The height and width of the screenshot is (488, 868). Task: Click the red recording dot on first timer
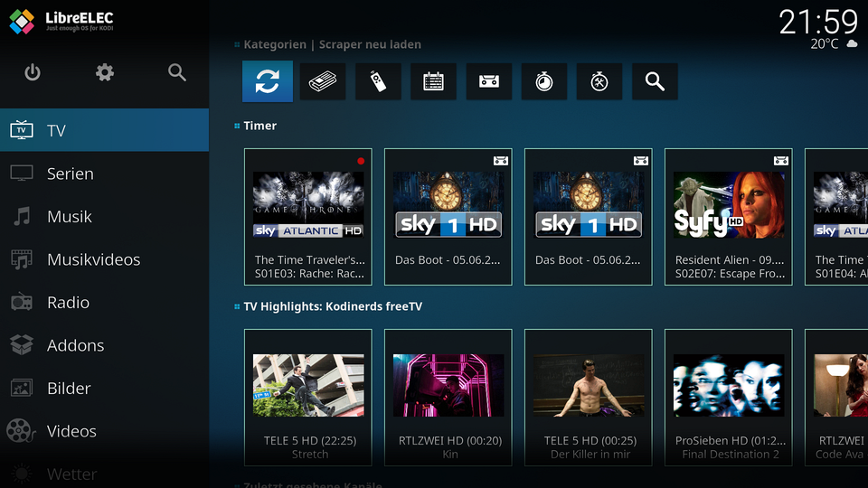tap(361, 161)
